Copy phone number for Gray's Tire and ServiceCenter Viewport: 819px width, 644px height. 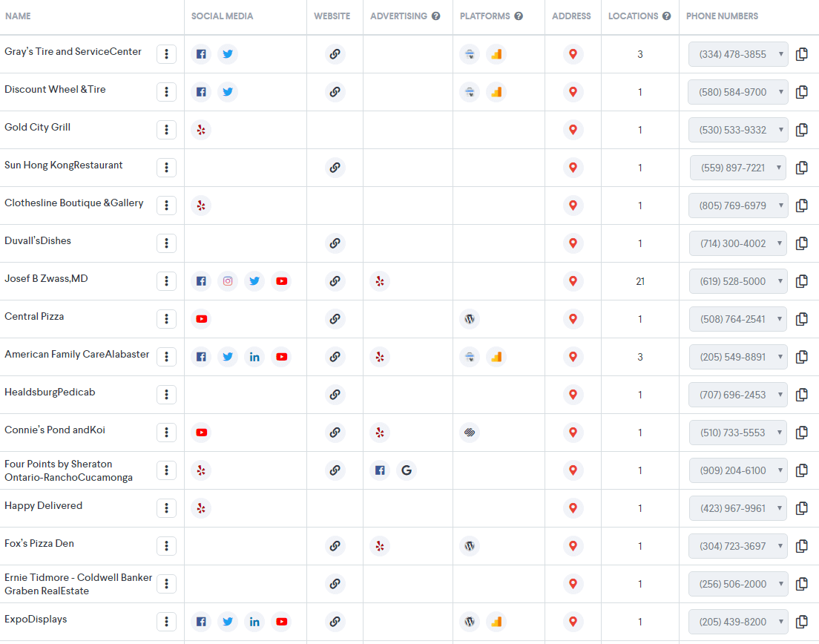coord(802,54)
